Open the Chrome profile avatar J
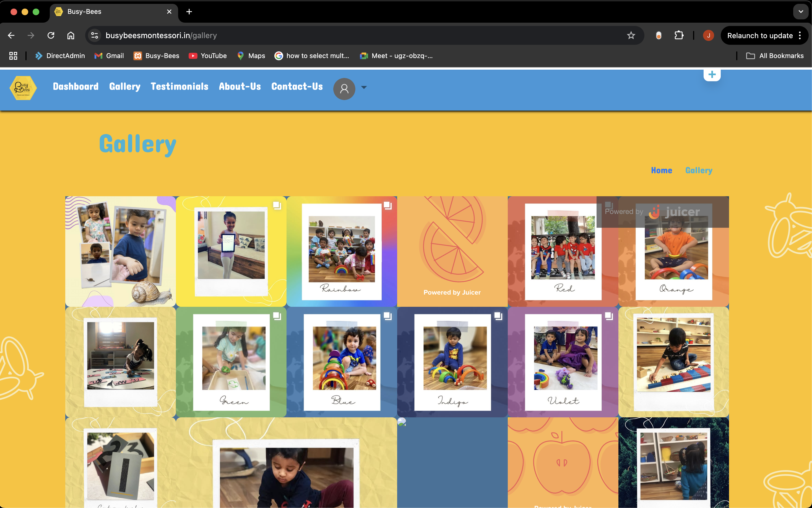The image size is (812, 508). pyautogui.click(x=709, y=35)
